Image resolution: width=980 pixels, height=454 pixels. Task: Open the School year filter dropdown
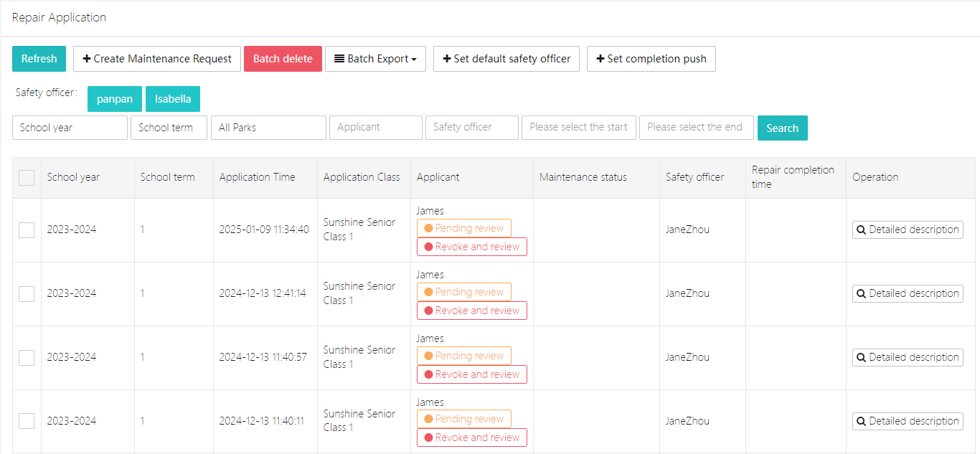point(70,128)
